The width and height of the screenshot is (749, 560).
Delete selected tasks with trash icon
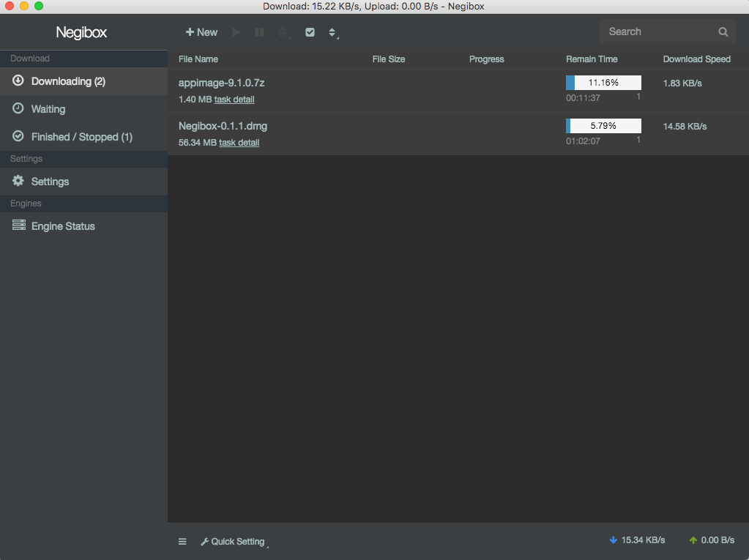pos(283,32)
